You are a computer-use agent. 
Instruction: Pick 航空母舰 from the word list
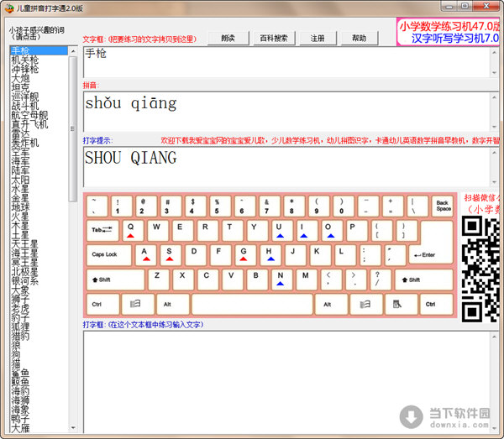coord(39,115)
